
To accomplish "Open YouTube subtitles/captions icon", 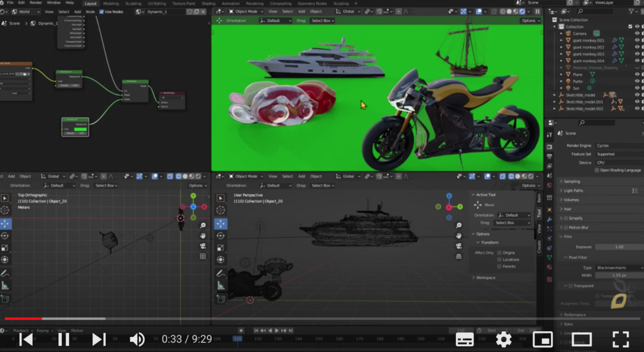I will (x=465, y=339).
